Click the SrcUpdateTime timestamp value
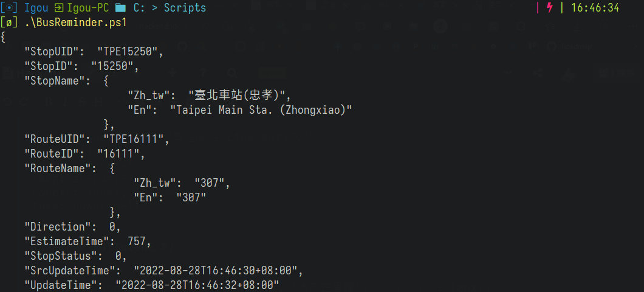Image resolution: width=644 pixels, height=292 pixels. [x=215, y=271]
